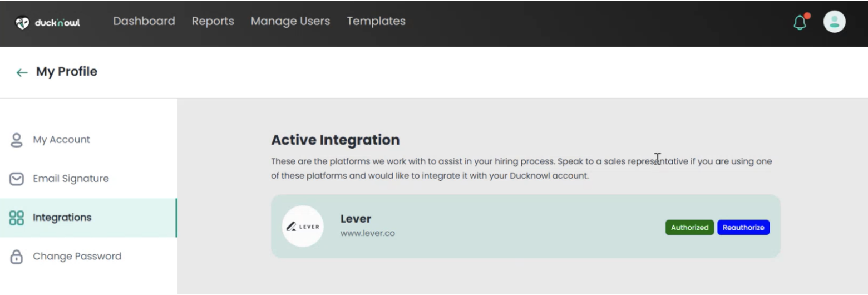This screenshot has height=295, width=868.
Task: Go to Reports in the top navigation
Action: (x=213, y=21)
